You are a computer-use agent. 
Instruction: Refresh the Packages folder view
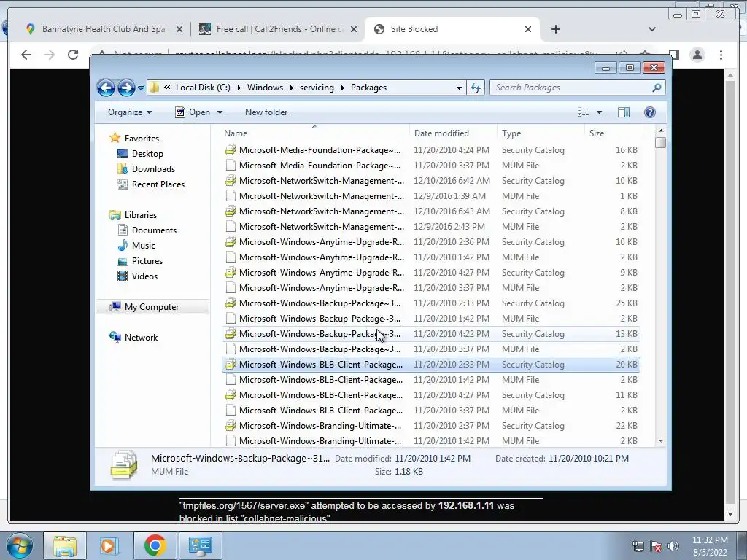[x=476, y=87]
